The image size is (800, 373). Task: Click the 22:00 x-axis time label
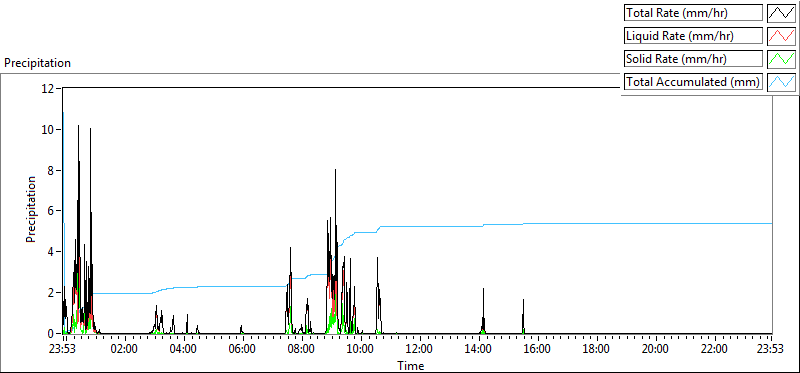(714, 350)
